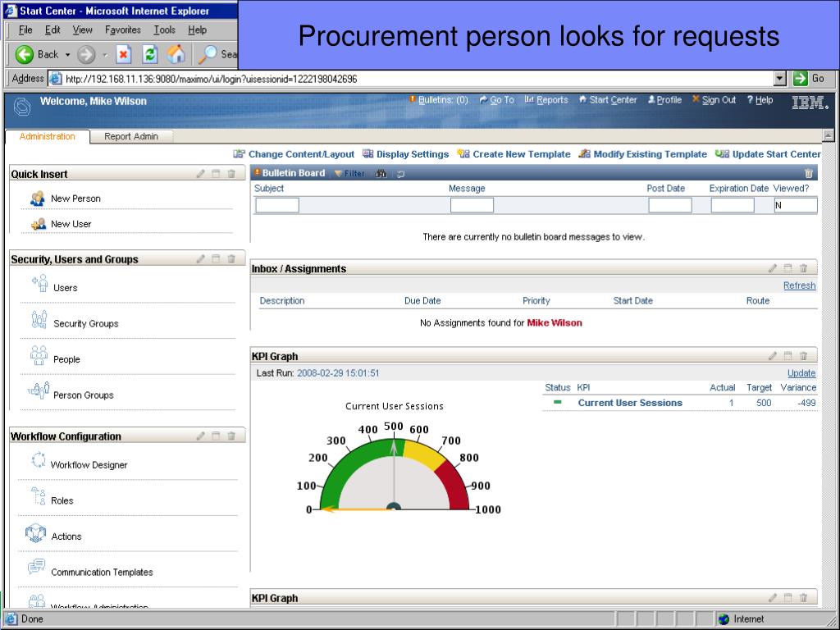Click the binoculars search icon in Bulletin Board

[x=381, y=174]
